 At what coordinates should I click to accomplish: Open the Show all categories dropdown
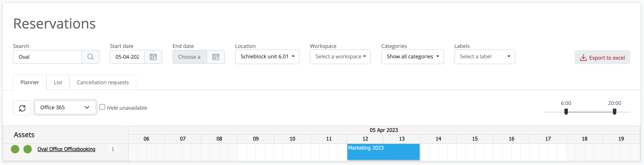pos(412,57)
